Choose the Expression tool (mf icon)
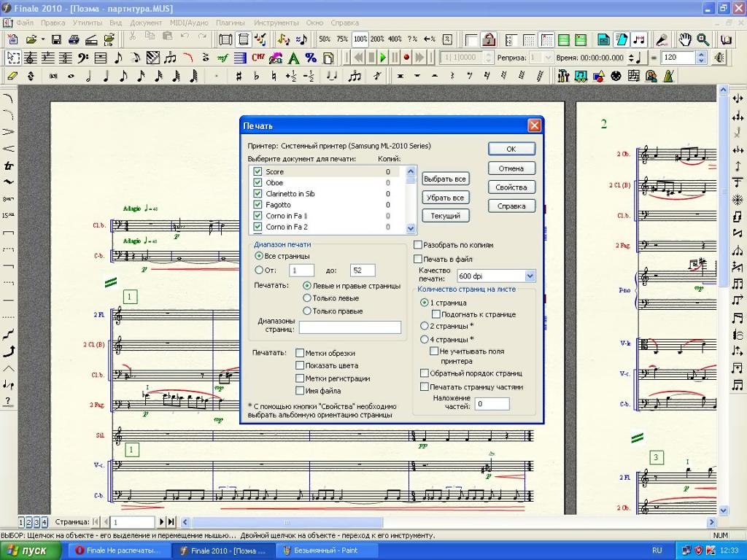The width and height of the screenshot is (747, 560). point(222,58)
